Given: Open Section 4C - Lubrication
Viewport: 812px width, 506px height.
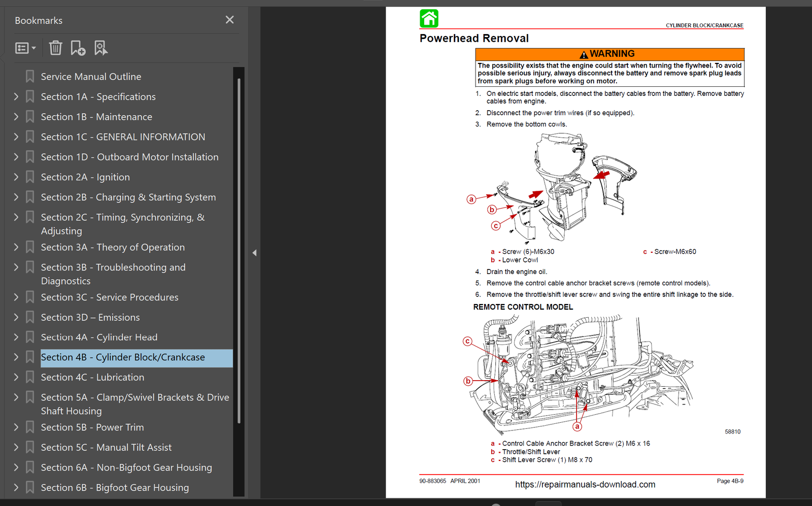Looking at the screenshot, I should click(92, 377).
